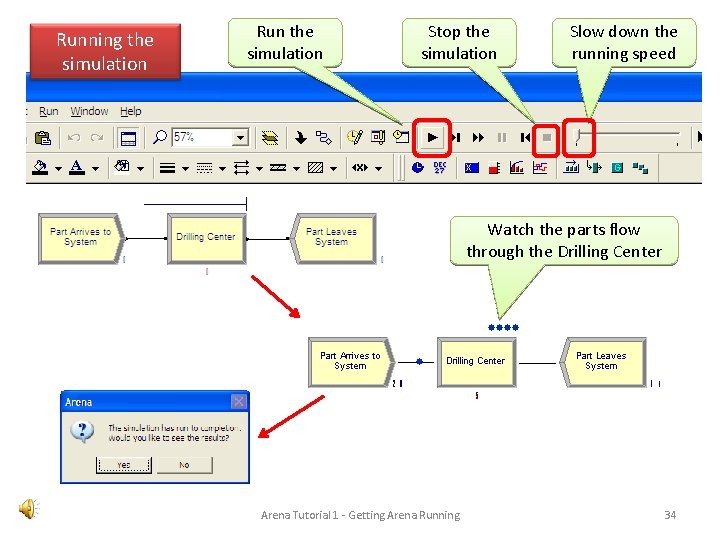Click the Fast-Forward button

click(x=478, y=137)
